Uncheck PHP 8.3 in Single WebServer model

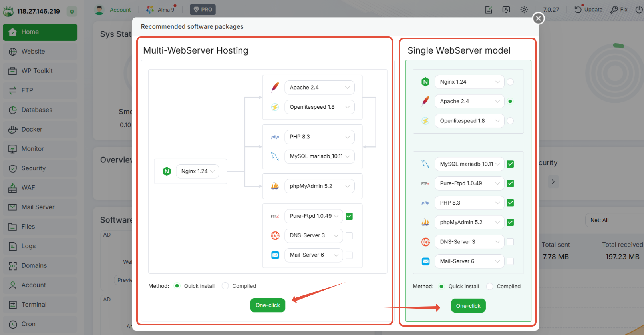[510, 203]
